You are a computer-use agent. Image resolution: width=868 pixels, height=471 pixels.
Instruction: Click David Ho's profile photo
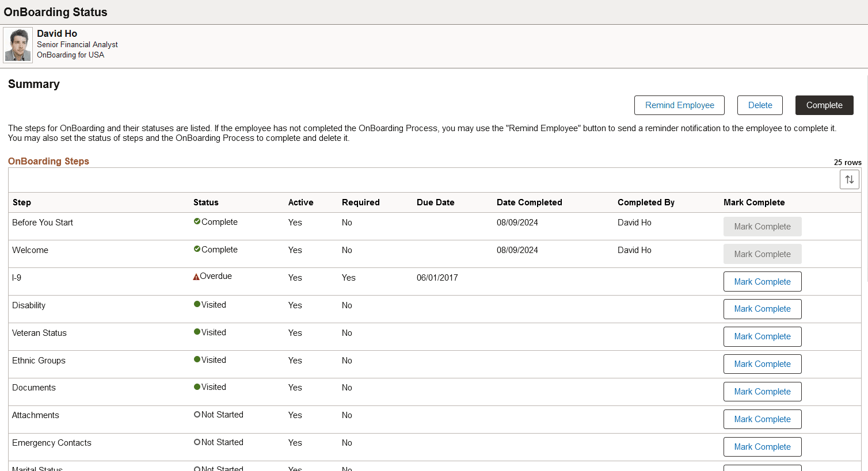point(17,44)
